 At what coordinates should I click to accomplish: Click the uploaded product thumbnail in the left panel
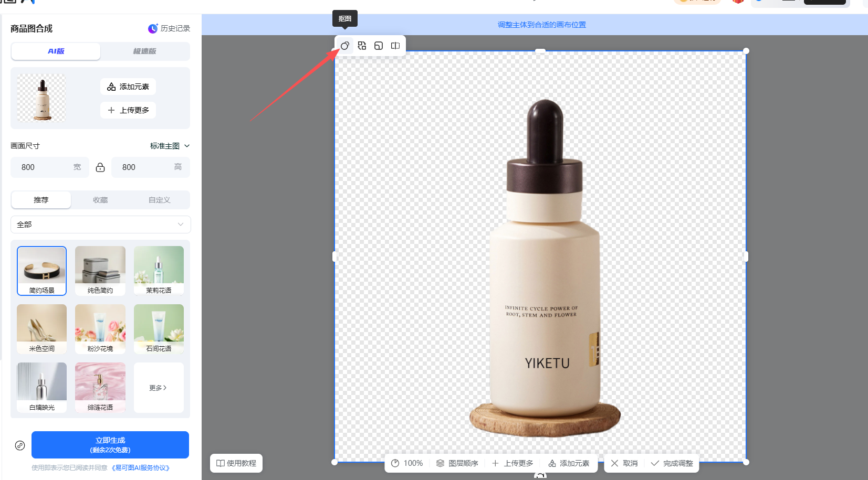[x=41, y=98]
